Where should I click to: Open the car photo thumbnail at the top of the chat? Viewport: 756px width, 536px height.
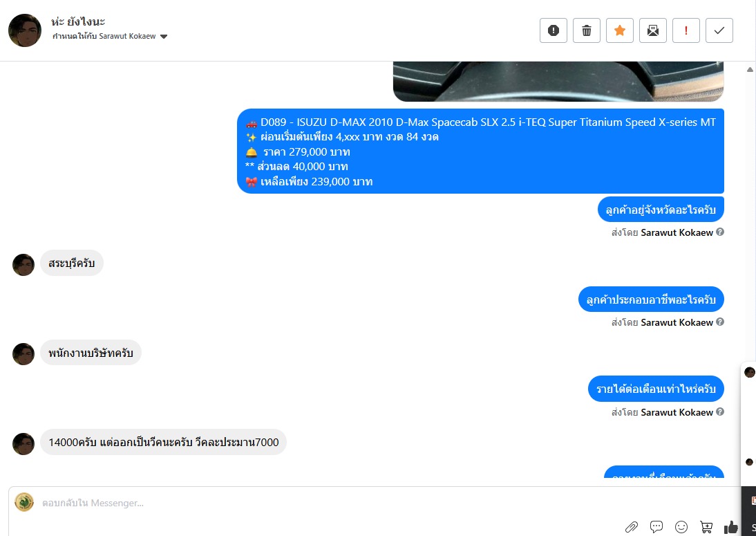[558, 81]
